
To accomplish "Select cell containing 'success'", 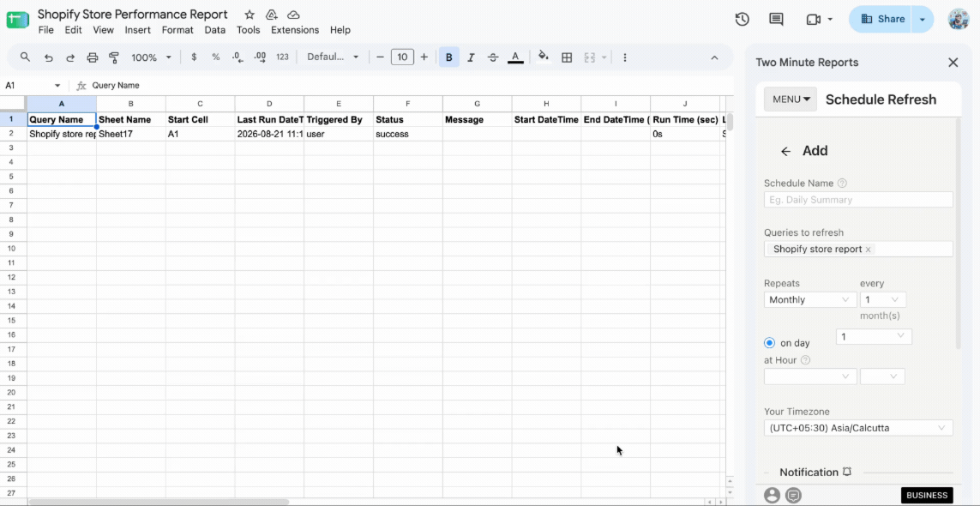I will [408, 134].
